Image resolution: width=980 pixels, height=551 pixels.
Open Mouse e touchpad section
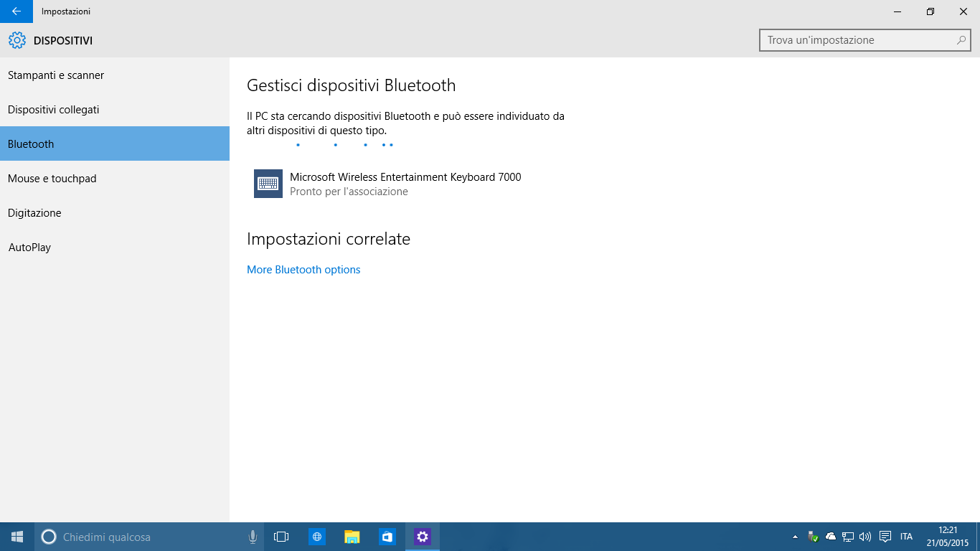click(115, 179)
